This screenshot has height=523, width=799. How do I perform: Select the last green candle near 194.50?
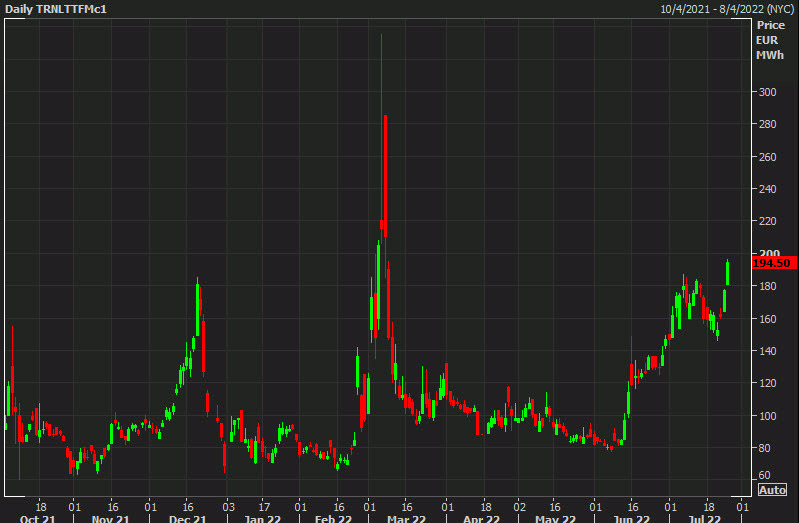coord(728,273)
